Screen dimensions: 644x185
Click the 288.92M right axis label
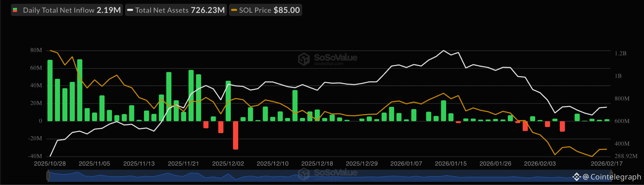[626, 156]
